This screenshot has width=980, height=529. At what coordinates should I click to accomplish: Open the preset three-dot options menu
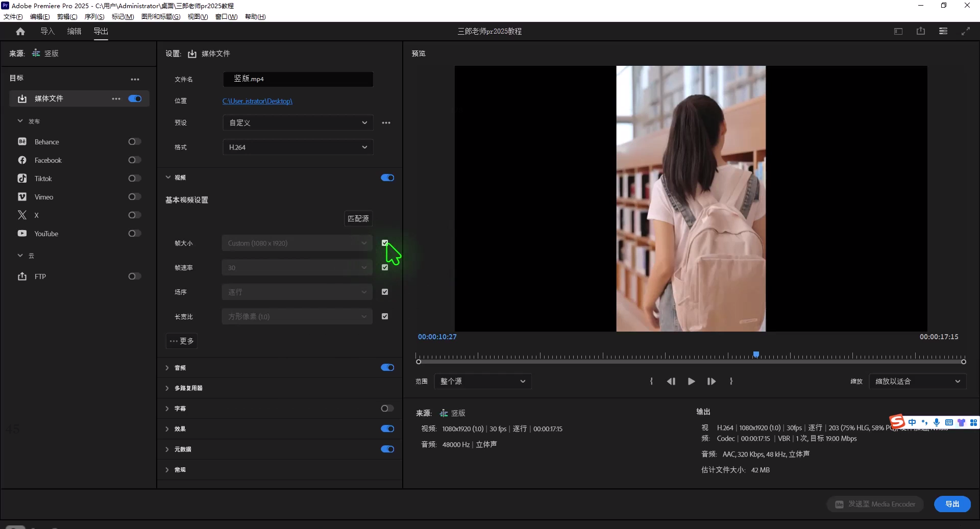coord(386,123)
